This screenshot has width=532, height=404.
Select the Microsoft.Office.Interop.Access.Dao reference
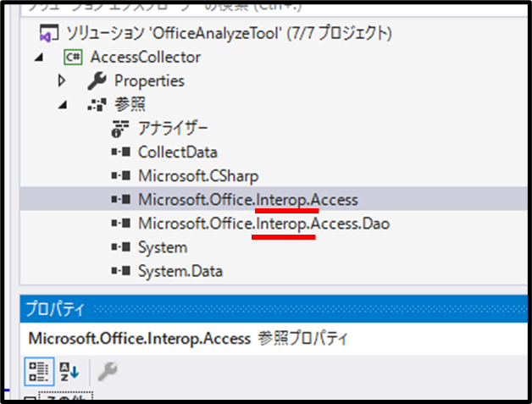(x=263, y=224)
